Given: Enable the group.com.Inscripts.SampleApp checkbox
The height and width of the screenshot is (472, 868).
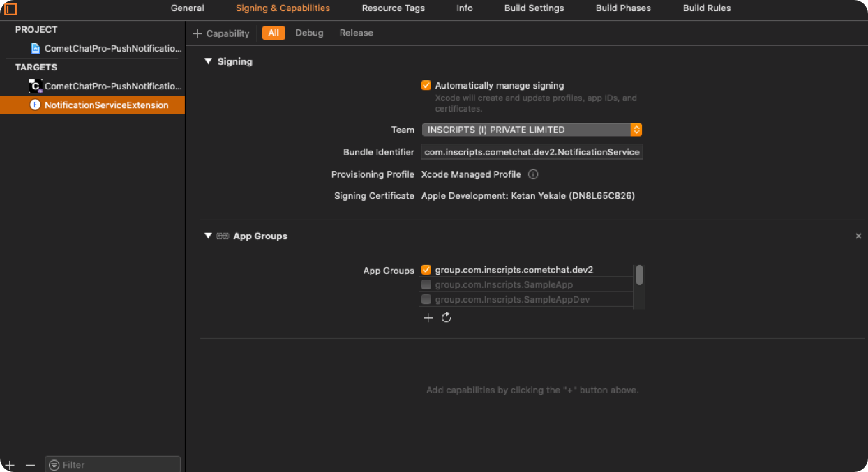Looking at the screenshot, I should (x=426, y=284).
